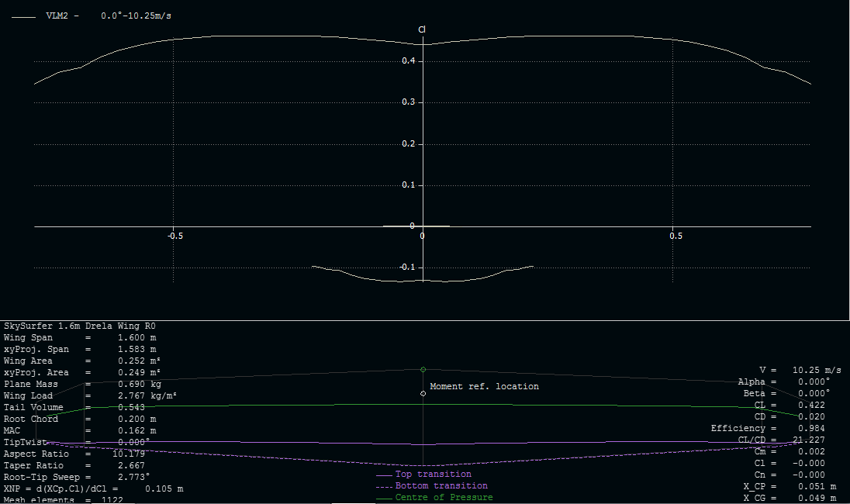Click the -0.5 span axis tick label

pyautogui.click(x=174, y=236)
